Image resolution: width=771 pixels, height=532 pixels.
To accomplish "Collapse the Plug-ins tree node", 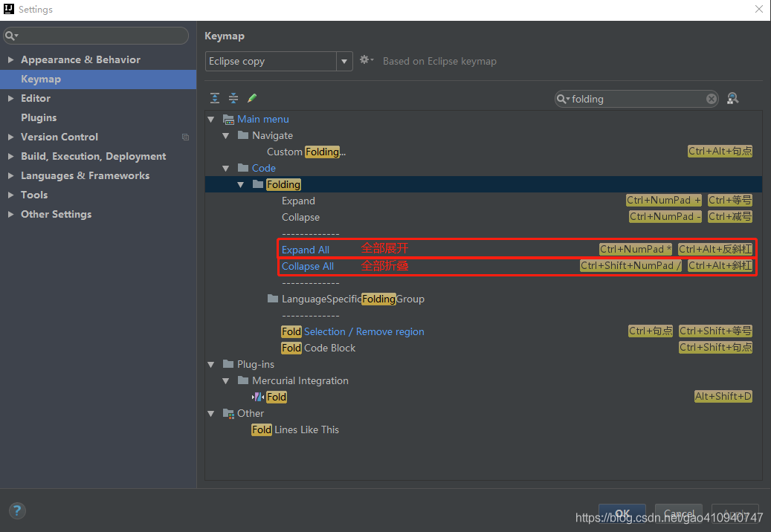I will click(211, 365).
